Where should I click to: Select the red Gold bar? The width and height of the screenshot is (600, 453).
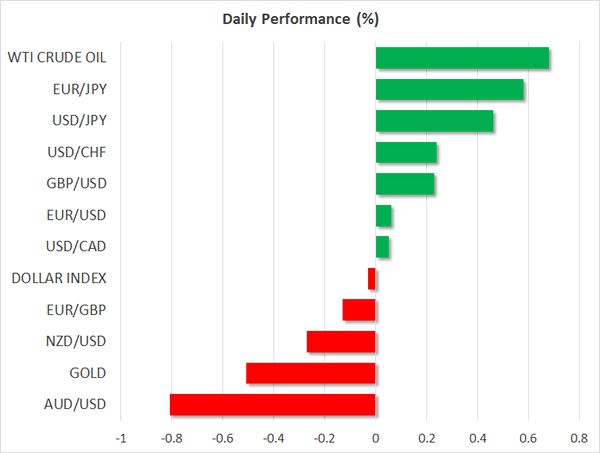[310, 373]
